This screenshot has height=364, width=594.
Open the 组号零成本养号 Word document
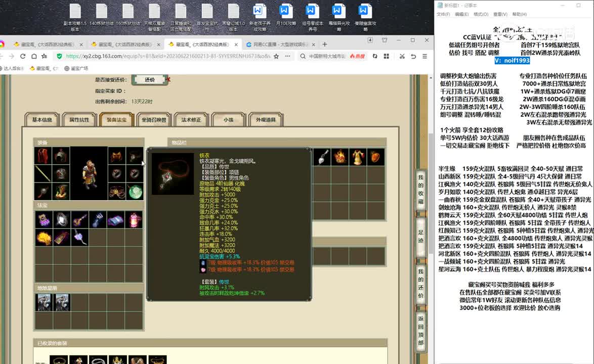pyautogui.click(x=313, y=17)
